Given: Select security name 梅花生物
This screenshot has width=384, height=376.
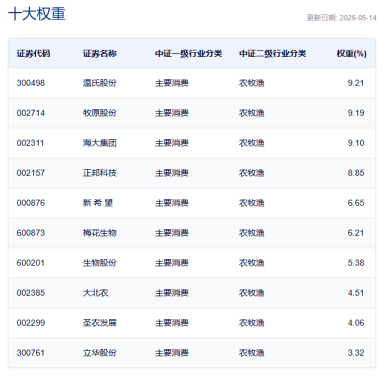Looking at the screenshot, I should click(x=100, y=233).
